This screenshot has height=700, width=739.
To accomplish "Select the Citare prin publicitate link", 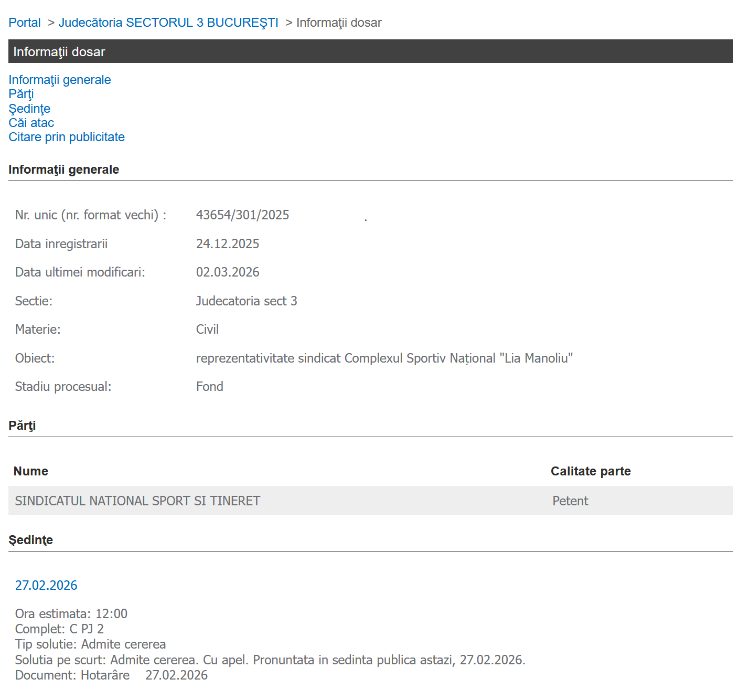I will tap(67, 137).
